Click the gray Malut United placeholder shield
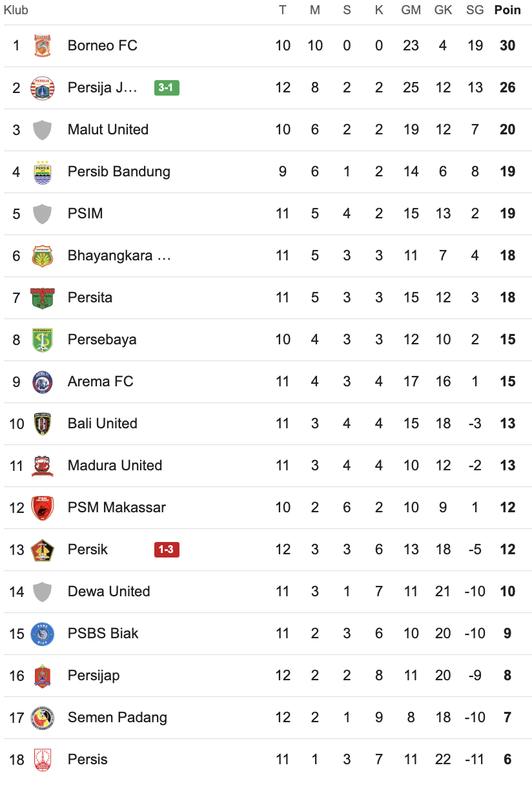 point(43,130)
